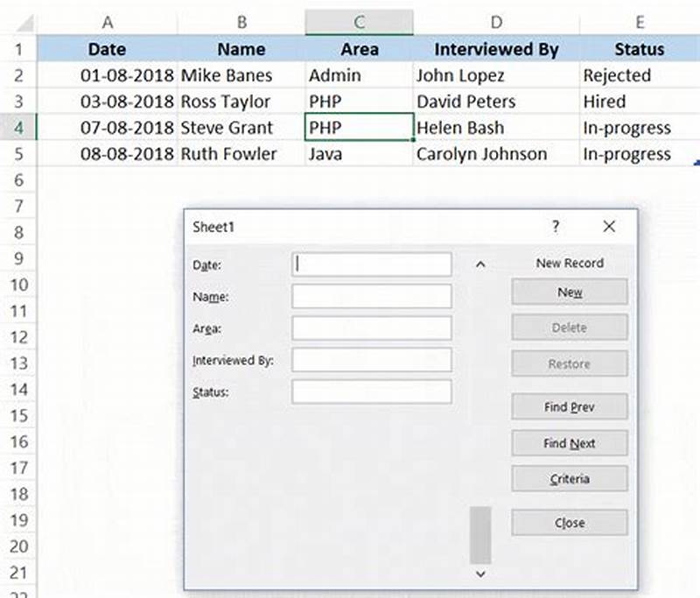700x598 pixels.
Task: Click inside the Date input field
Action: (x=371, y=264)
